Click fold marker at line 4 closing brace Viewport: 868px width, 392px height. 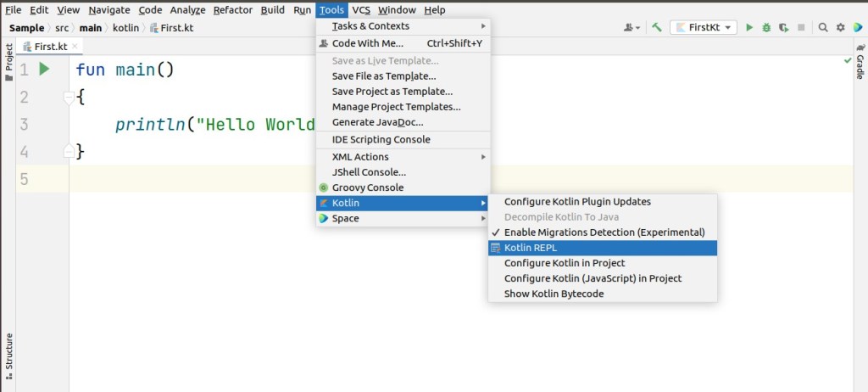(x=70, y=151)
